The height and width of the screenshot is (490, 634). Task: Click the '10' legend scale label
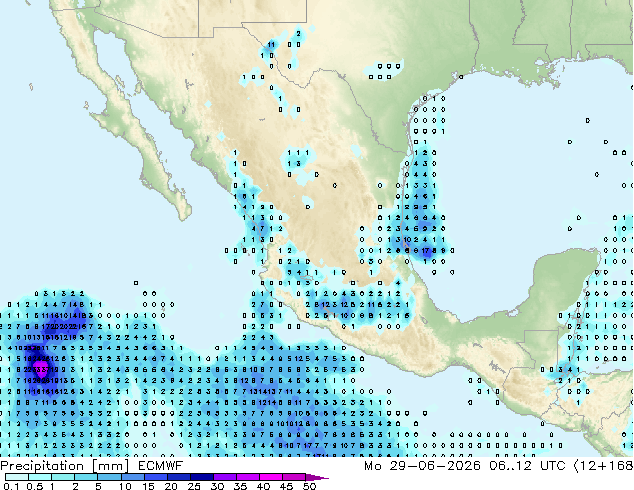125,486
